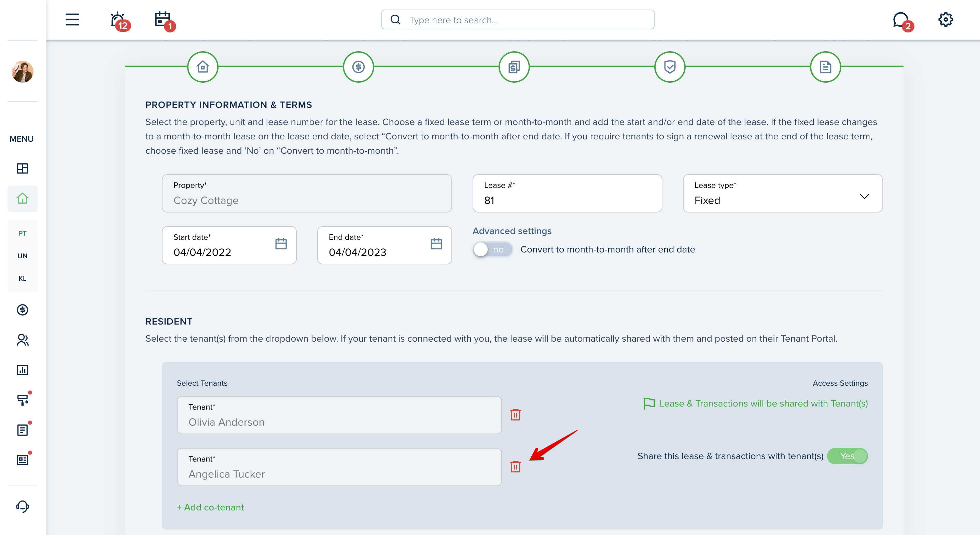The image size is (980, 535).
Task: Open the contacts people icon in sidebar
Action: click(23, 340)
